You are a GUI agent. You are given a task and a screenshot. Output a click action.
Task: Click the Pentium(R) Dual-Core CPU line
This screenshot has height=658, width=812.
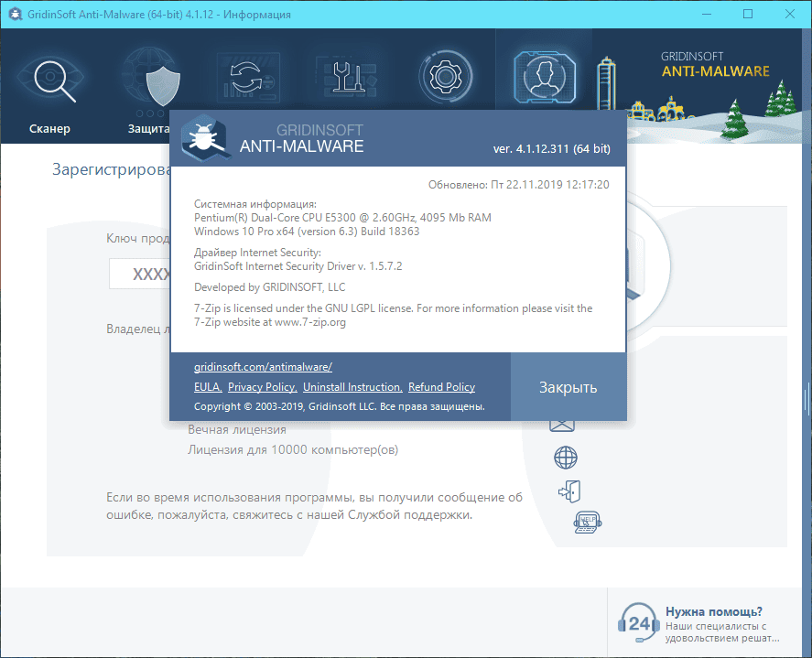click(342, 218)
